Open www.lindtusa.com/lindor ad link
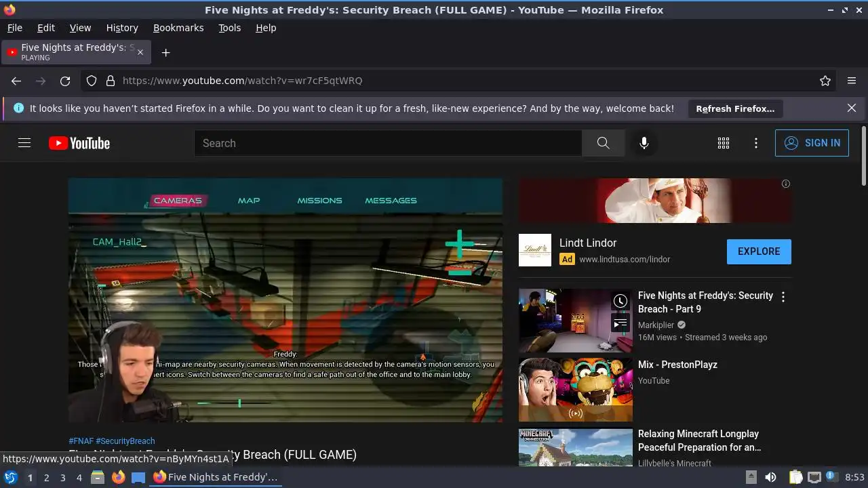The height and width of the screenshot is (488, 868). click(624, 260)
